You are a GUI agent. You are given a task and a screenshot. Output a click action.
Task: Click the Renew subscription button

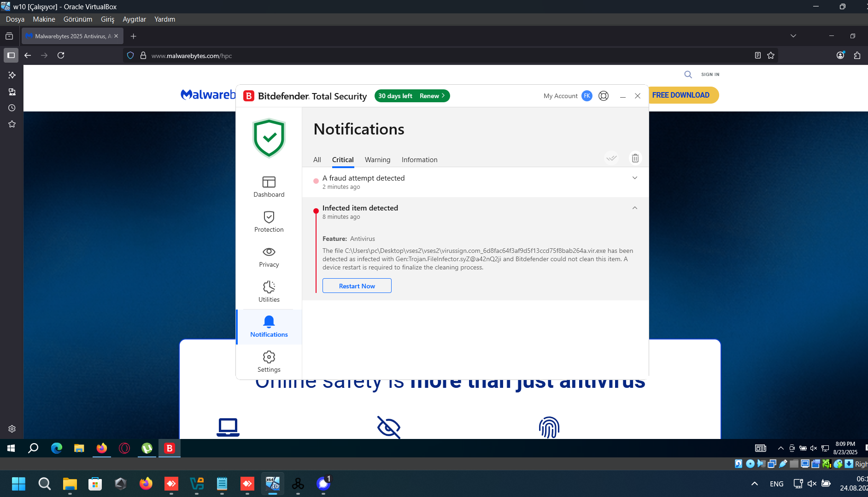pos(432,96)
